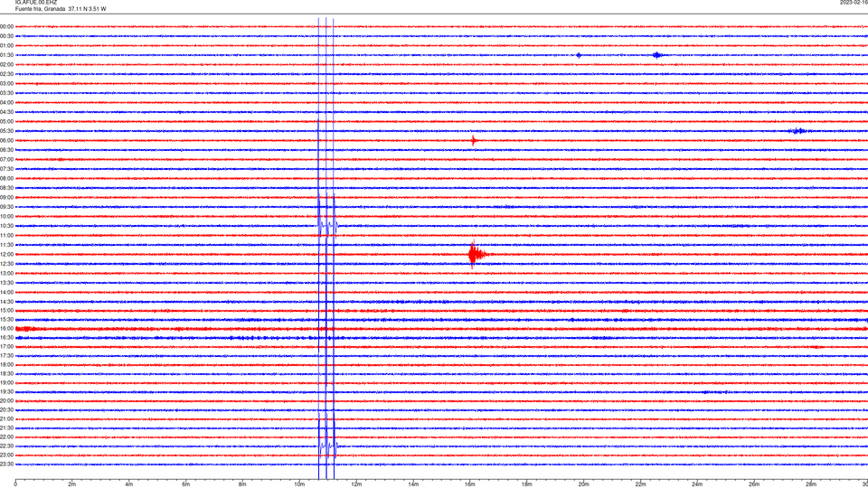Click the 6m tick on the time axis
This screenshot has height=488, width=868.
point(186,484)
